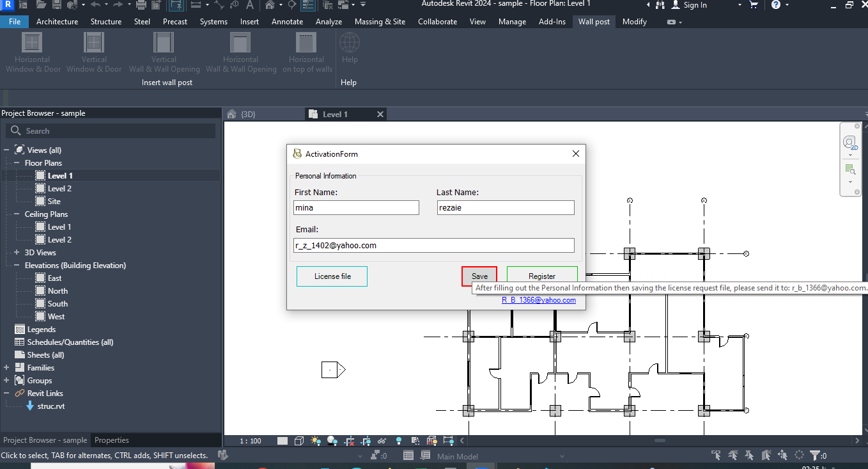Click the Visual Style cube icon

point(299,441)
